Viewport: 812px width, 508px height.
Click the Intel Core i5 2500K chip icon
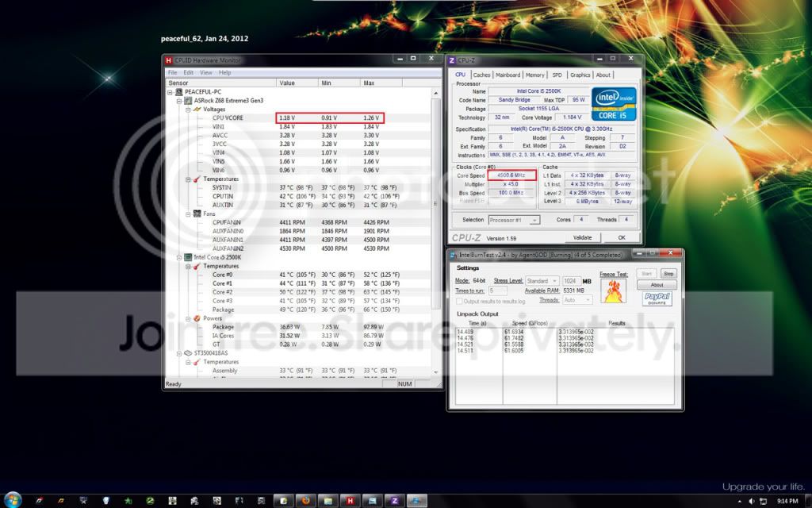click(x=188, y=257)
